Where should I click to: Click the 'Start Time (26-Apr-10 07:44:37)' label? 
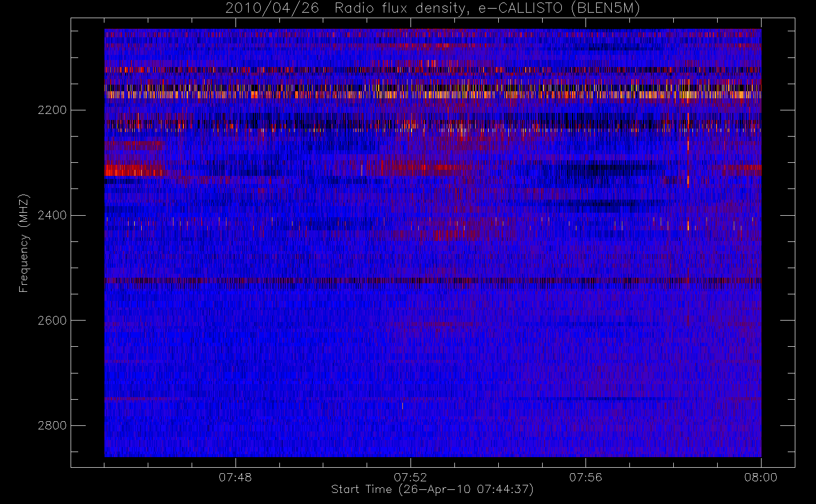click(432, 489)
